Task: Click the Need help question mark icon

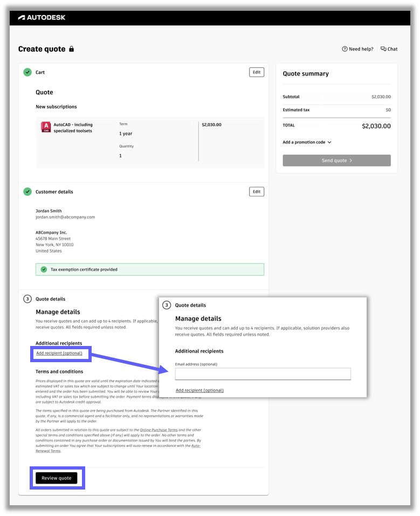Action: pyautogui.click(x=345, y=49)
